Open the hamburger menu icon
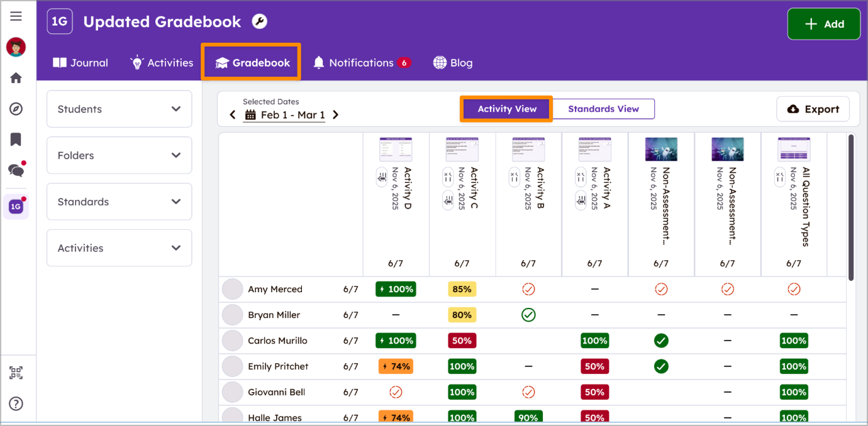 [16, 16]
